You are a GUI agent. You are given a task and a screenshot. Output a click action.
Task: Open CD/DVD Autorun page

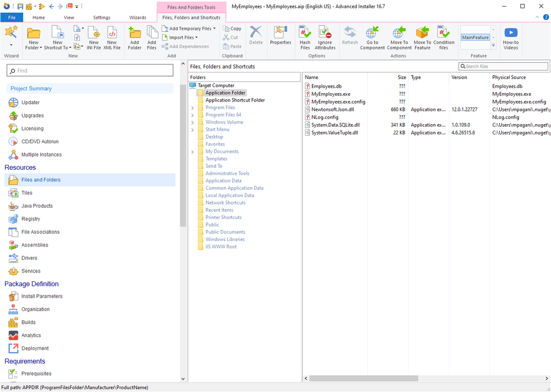[x=40, y=142]
